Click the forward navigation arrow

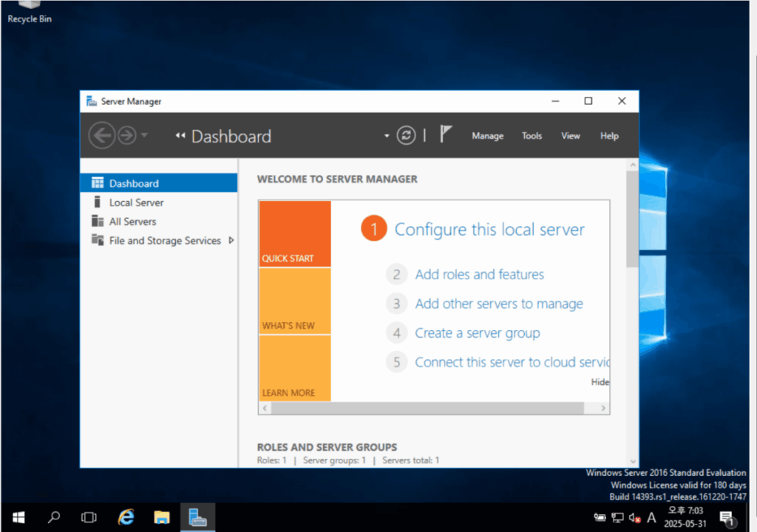(127, 136)
